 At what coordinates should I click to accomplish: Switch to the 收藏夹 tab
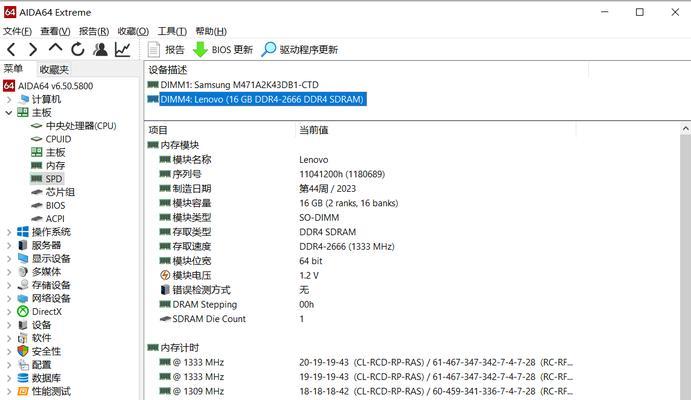click(x=54, y=70)
